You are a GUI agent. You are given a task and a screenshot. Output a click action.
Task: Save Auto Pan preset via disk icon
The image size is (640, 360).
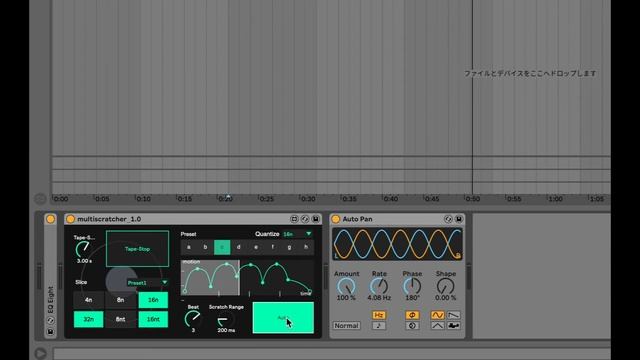459,219
